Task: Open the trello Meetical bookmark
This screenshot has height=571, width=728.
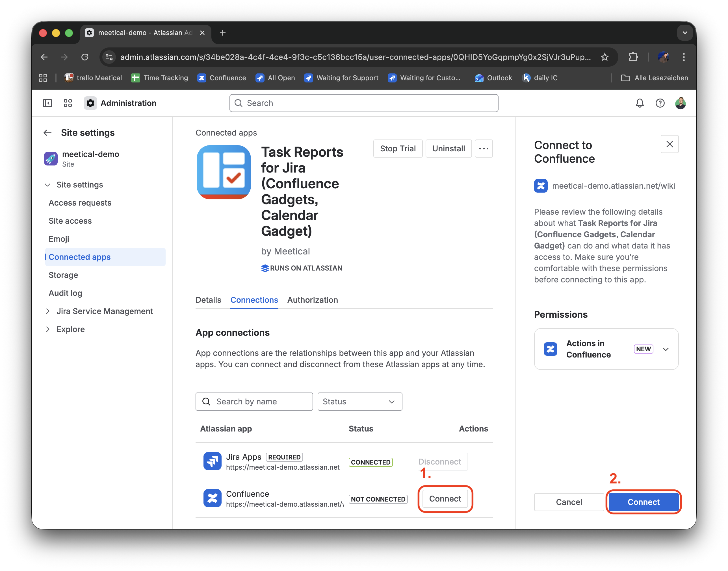Action: 93,78
